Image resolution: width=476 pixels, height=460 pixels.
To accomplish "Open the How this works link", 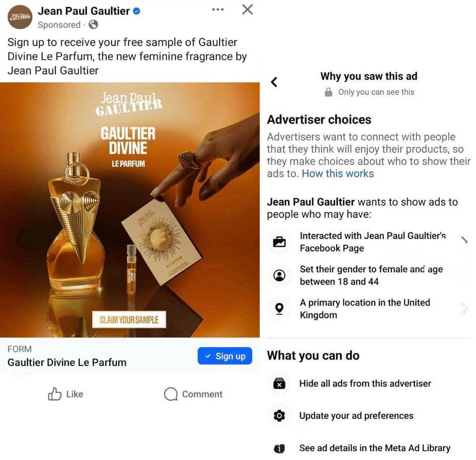I will pyautogui.click(x=338, y=173).
